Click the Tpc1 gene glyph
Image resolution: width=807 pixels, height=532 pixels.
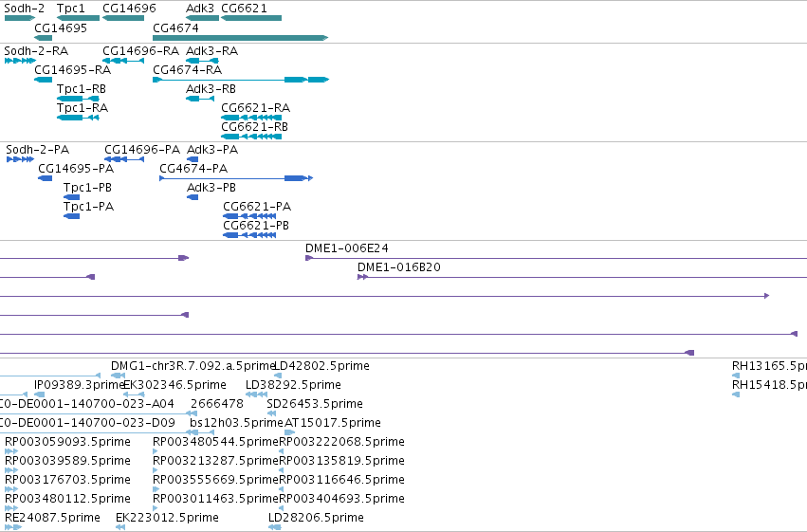(x=78, y=18)
